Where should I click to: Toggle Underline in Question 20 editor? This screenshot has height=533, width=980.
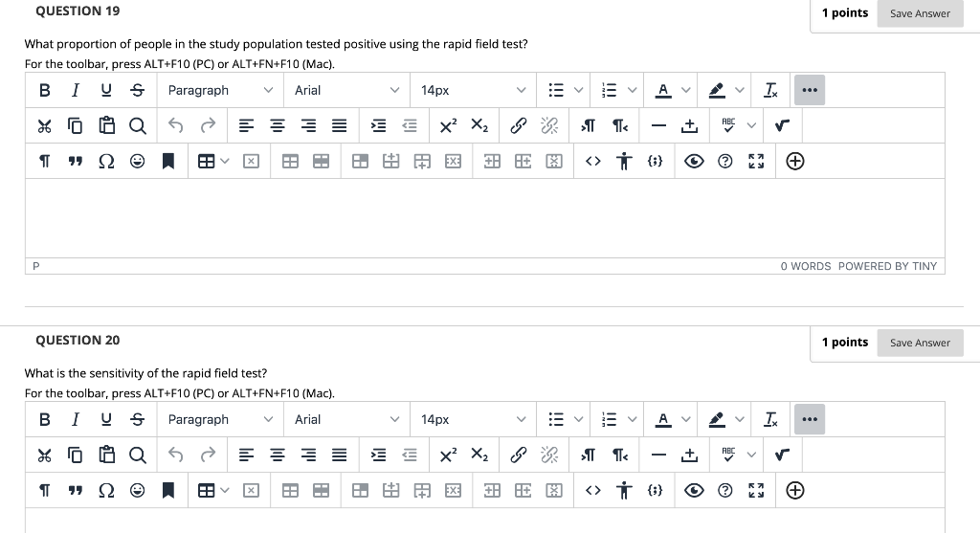coord(106,419)
